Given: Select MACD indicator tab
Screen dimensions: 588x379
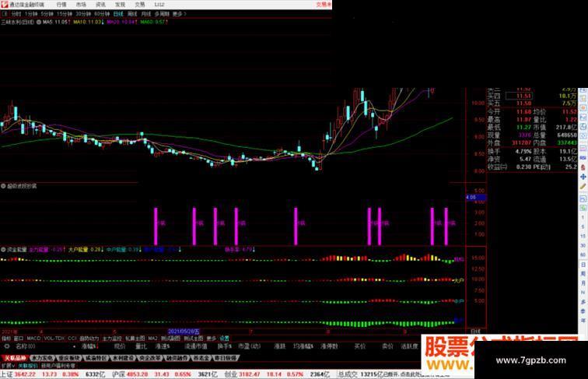Looking at the screenshot, I should pos(33,339).
